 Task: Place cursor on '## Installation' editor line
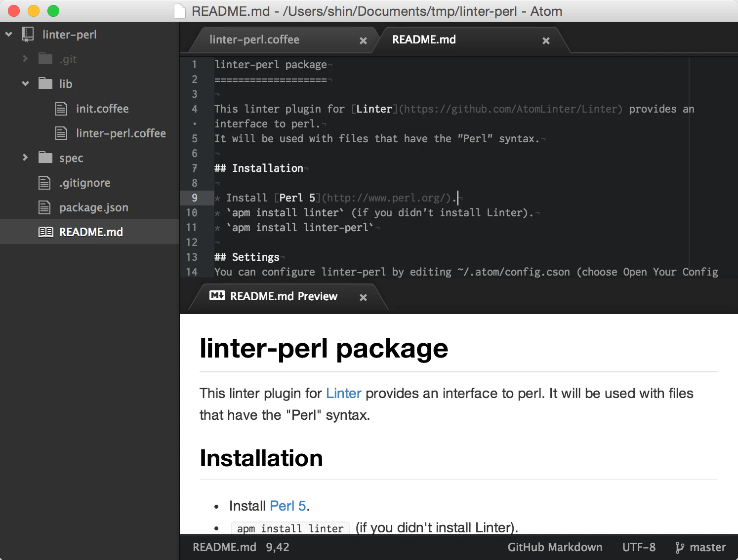[259, 168]
